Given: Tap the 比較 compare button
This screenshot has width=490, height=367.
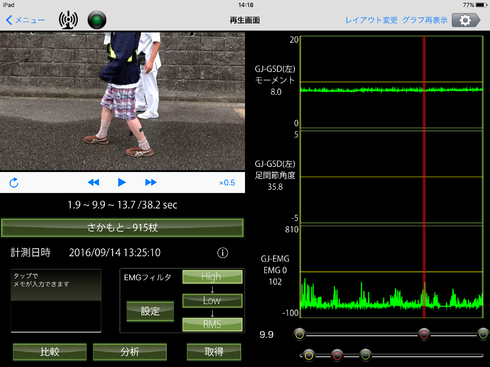Looking at the screenshot, I should (x=50, y=352).
